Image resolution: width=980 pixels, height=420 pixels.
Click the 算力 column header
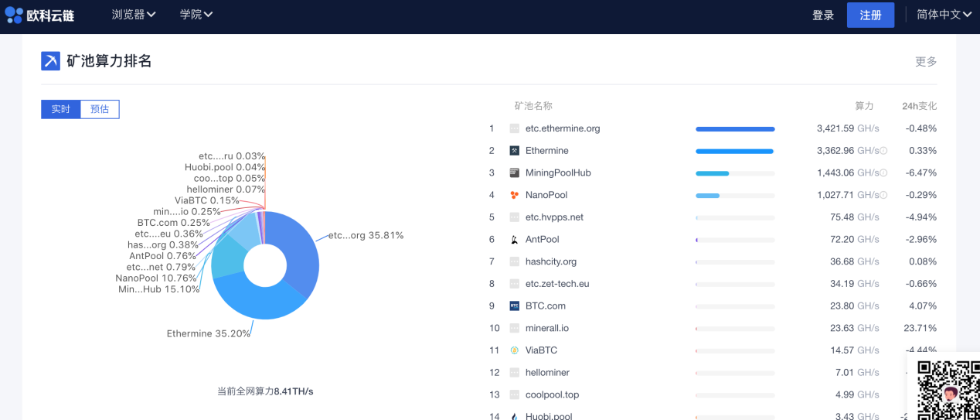864,106
